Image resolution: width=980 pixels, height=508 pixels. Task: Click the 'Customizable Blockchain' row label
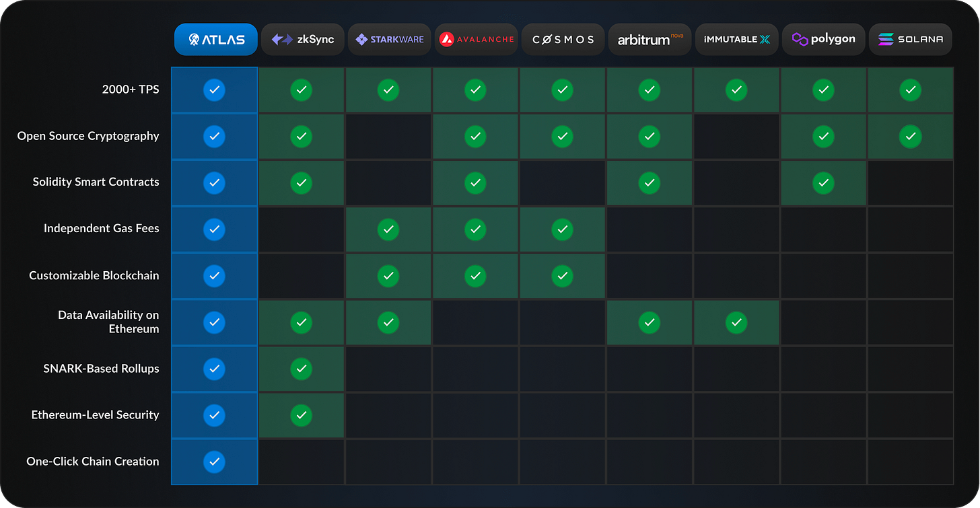click(x=94, y=275)
